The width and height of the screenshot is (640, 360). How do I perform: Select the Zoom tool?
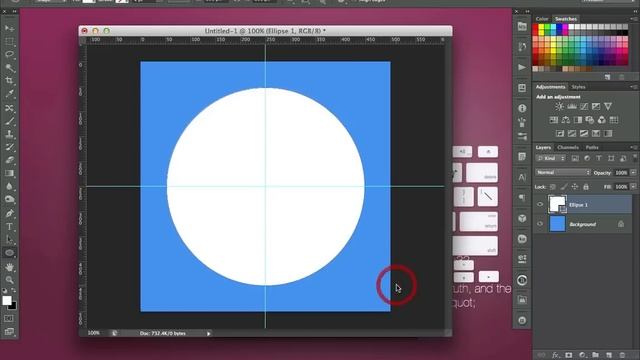point(9,280)
